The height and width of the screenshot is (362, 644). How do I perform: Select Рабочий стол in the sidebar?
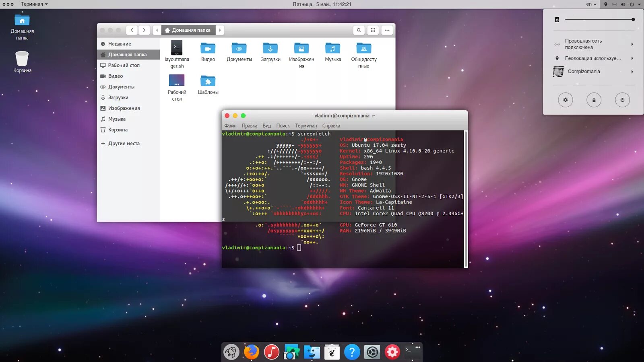[x=128, y=65]
